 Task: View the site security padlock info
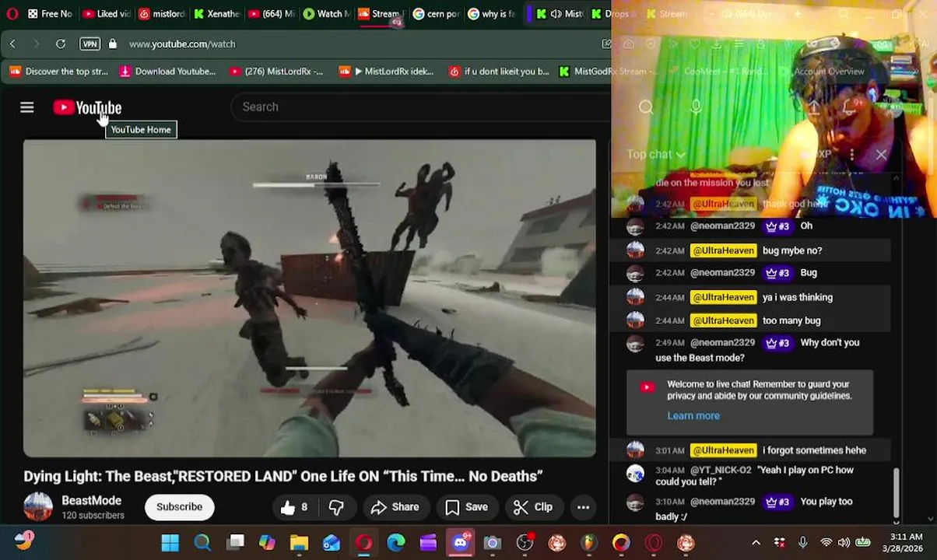tap(113, 44)
